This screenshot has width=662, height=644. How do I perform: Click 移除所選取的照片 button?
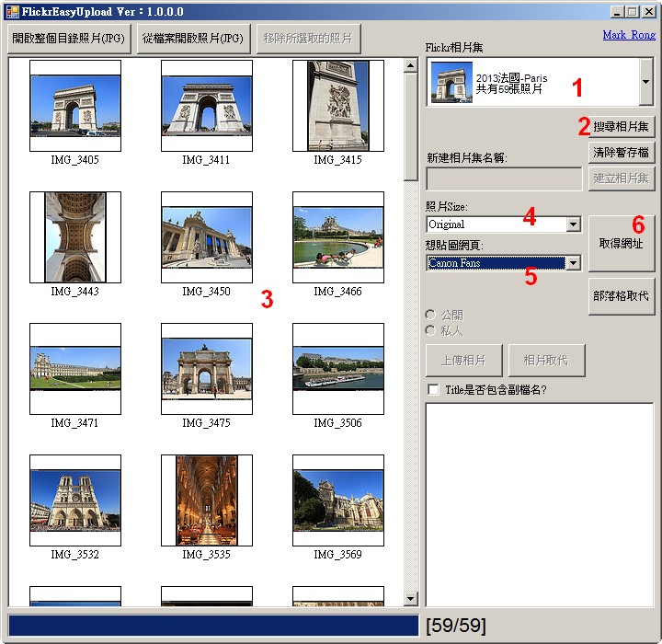pyautogui.click(x=309, y=39)
